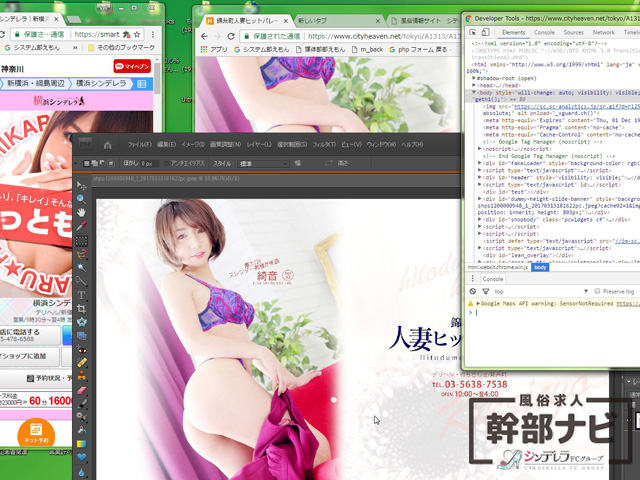This screenshot has height=480, width=640.
Task: Select the Rectangular Marquee tool
Action: (82, 240)
